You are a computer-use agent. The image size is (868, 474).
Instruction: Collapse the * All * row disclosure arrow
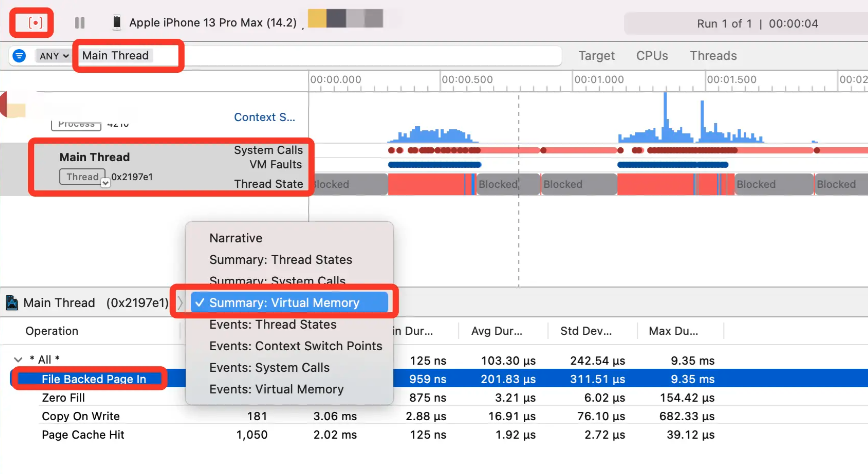click(x=18, y=360)
